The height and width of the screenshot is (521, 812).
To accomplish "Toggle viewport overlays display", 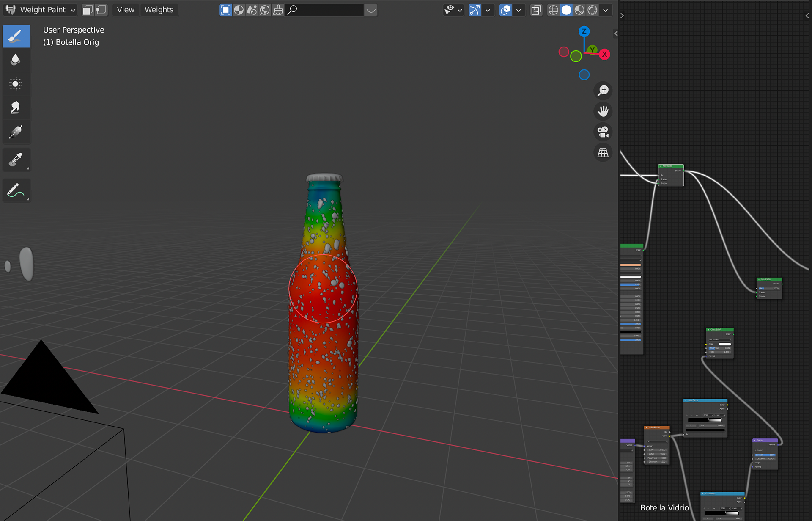I will tap(505, 10).
